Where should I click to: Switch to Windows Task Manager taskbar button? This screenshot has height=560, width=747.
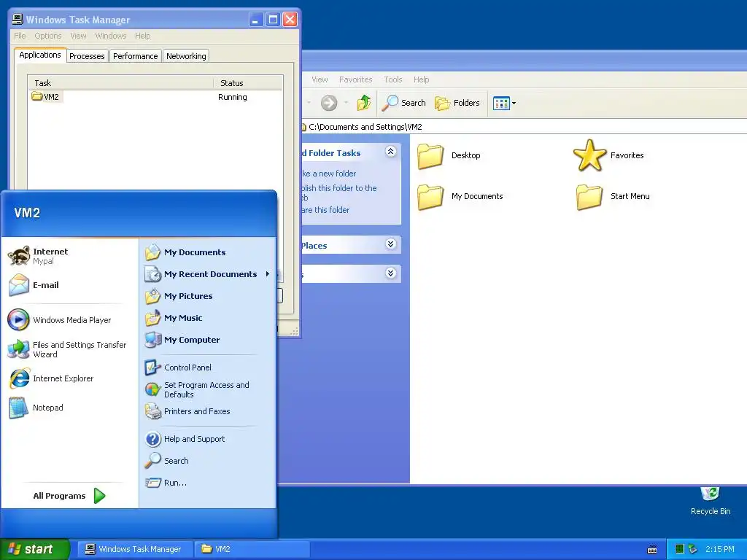pos(134,549)
